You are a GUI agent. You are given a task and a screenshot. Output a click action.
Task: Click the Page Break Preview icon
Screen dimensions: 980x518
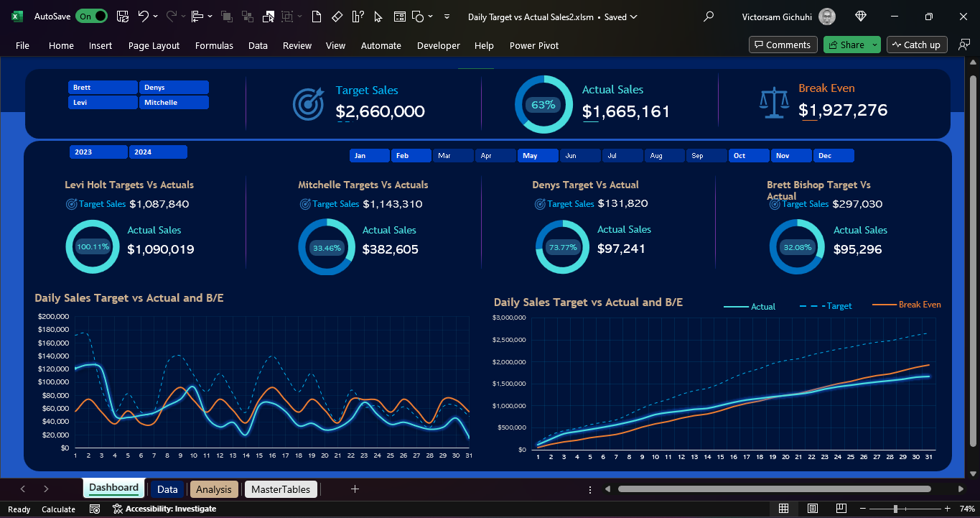click(840, 509)
